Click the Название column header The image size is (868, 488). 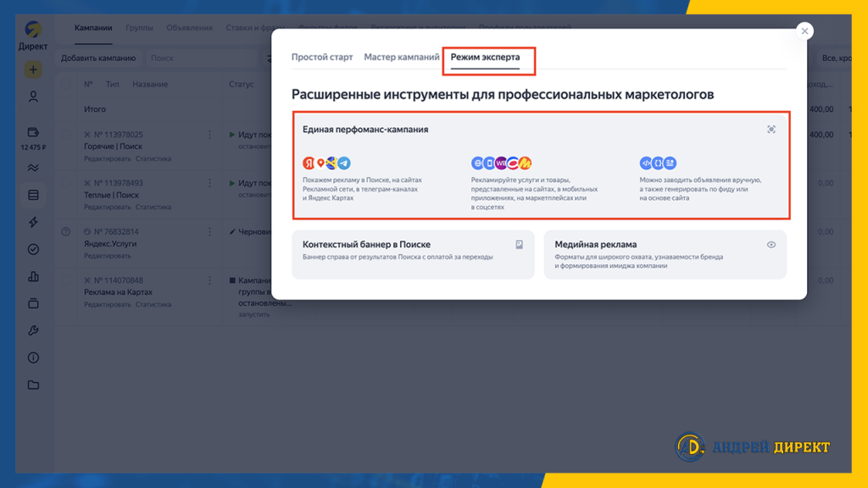pyautogui.click(x=150, y=85)
